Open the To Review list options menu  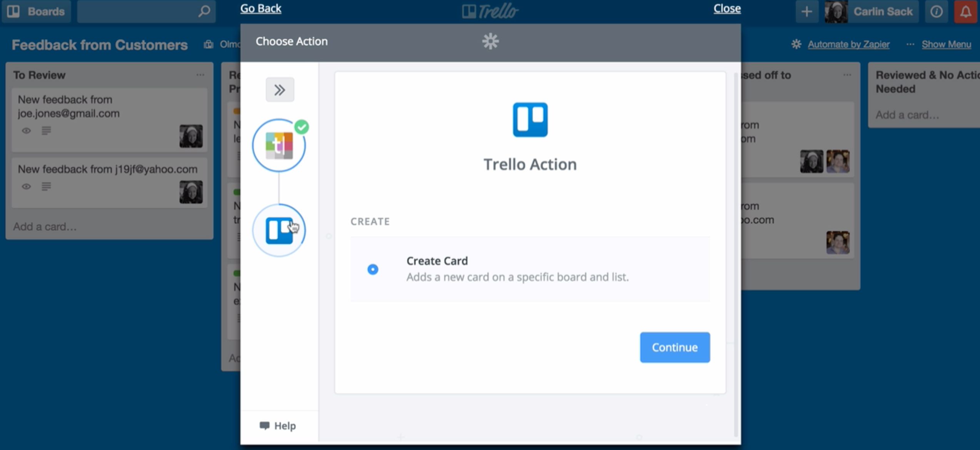(x=200, y=75)
